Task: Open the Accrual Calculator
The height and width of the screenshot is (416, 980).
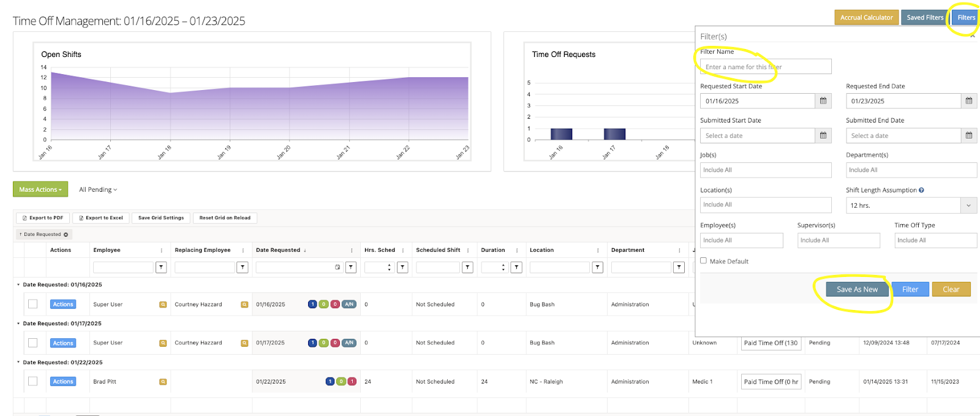Action: 866,17
